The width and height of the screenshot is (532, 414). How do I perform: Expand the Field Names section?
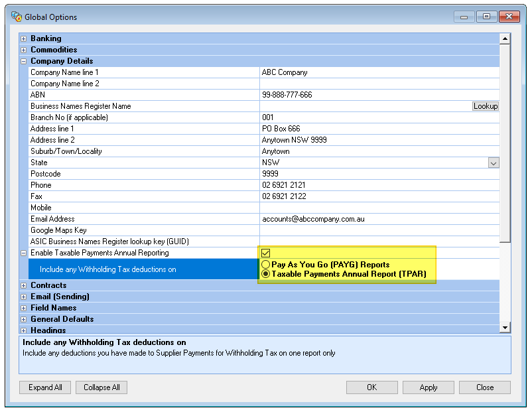(24, 309)
